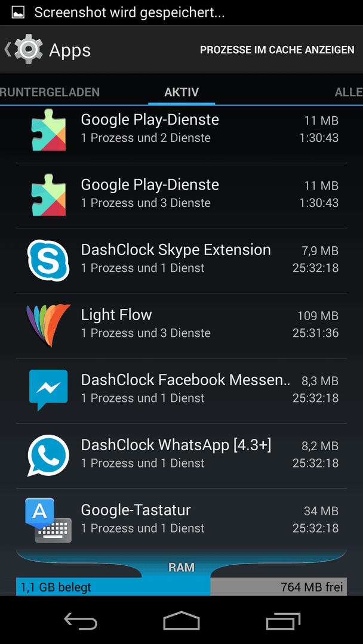Tap the Light Flow feather icon

[48, 325]
